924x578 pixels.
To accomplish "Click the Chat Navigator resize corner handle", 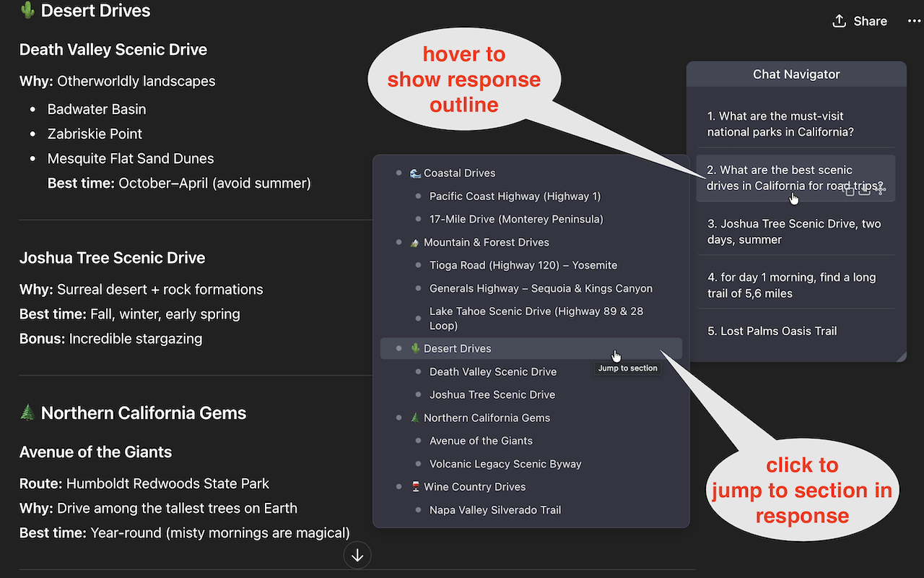I will (x=901, y=356).
